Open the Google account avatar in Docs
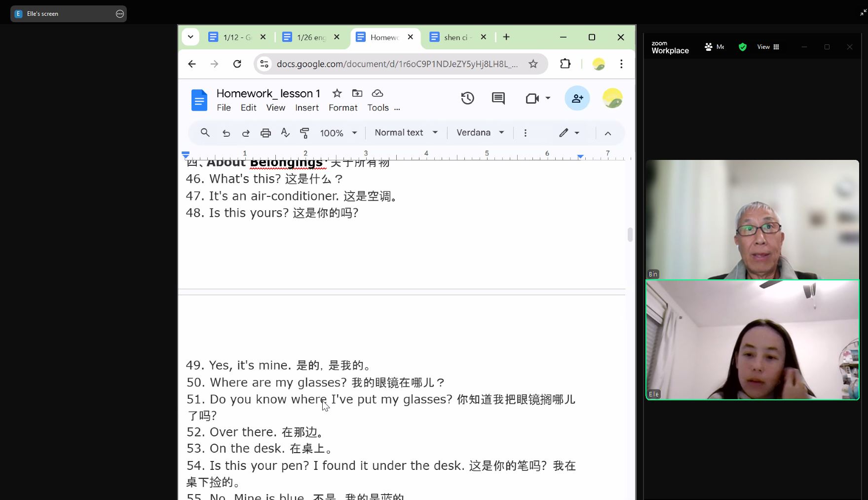 coord(612,98)
